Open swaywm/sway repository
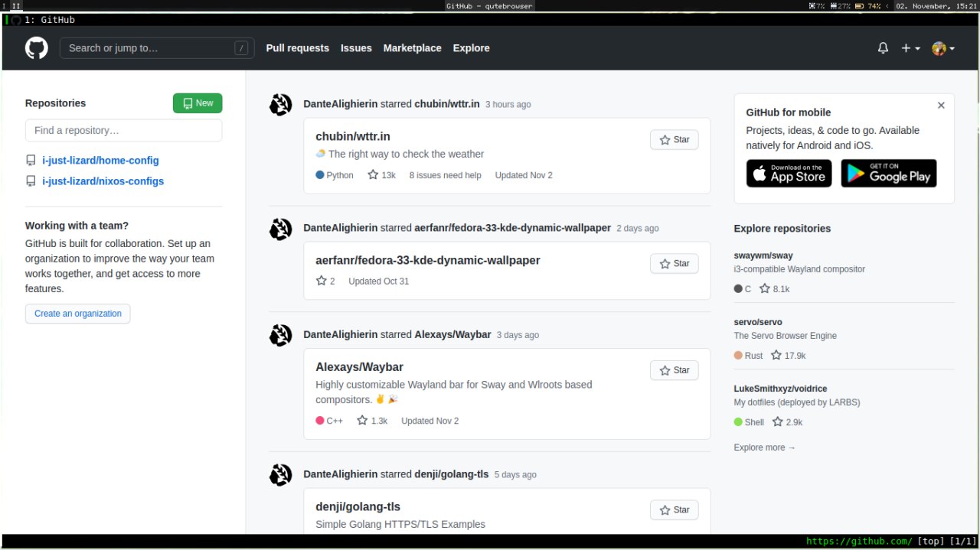 coord(763,255)
